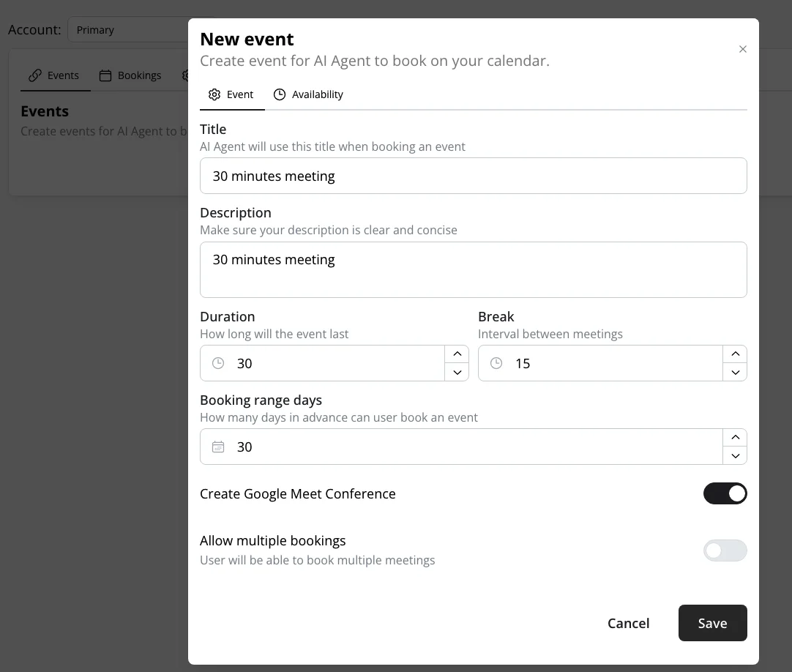Decrease Booking range days with down arrow
This screenshot has width=792, height=672.
coord(735,456)
